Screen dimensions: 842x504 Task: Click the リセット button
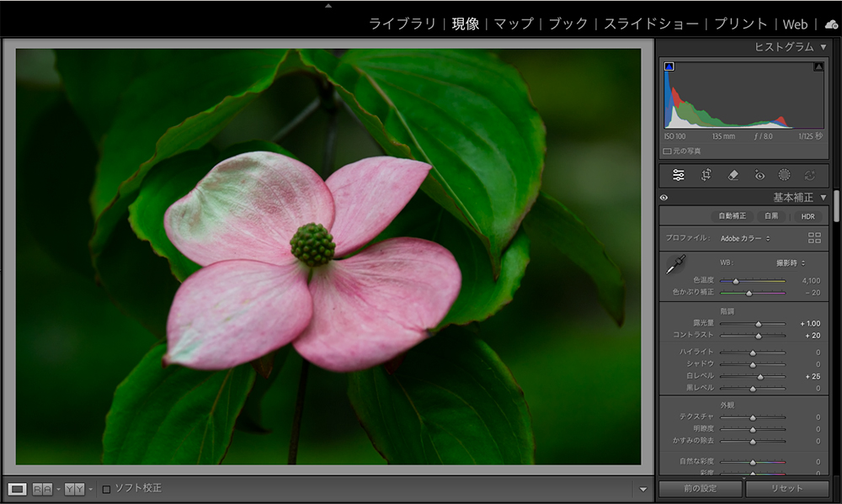coord(786,488)
